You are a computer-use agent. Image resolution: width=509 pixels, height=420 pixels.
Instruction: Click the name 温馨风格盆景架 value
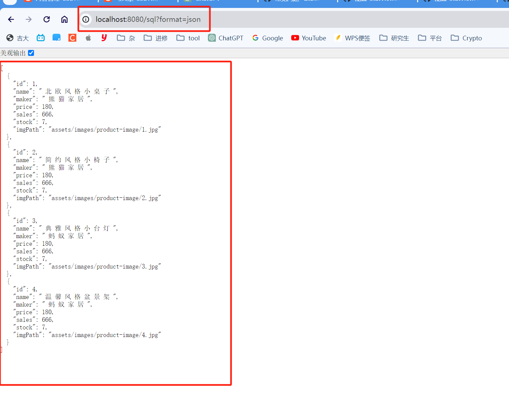[x=79, y=297]
